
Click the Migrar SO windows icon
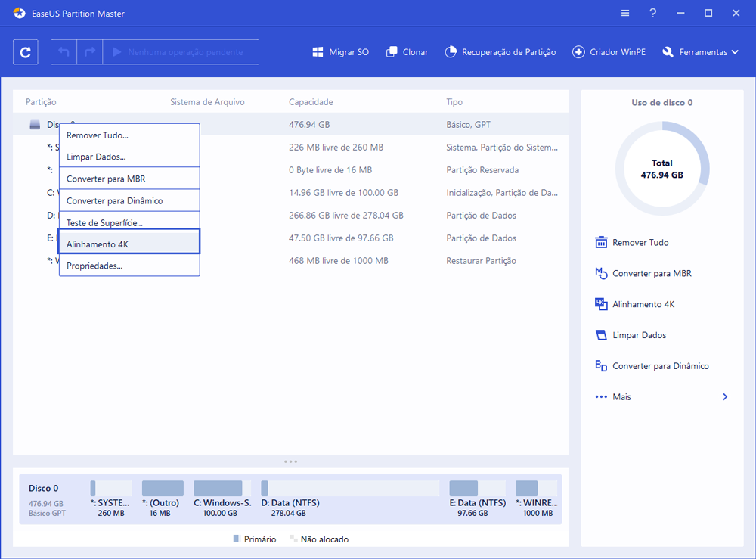[318, 52]
